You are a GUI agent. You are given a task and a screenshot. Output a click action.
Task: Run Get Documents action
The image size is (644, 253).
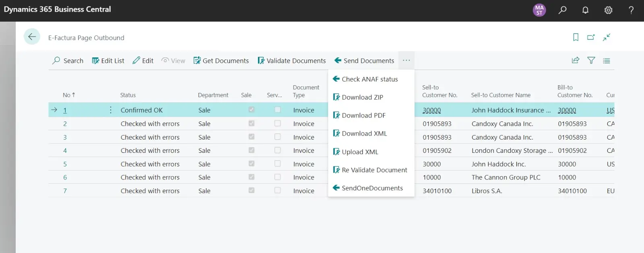[x=221, y=60]
